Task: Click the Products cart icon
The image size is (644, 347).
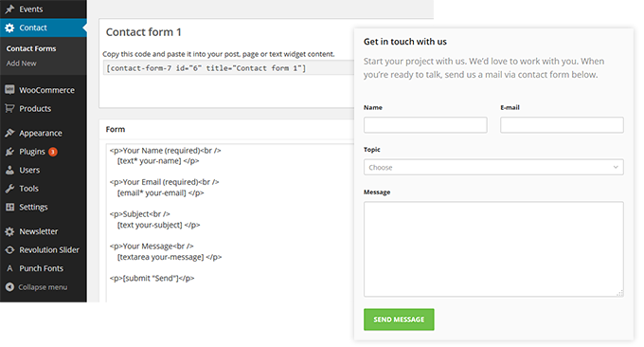Action: (9, 108)
